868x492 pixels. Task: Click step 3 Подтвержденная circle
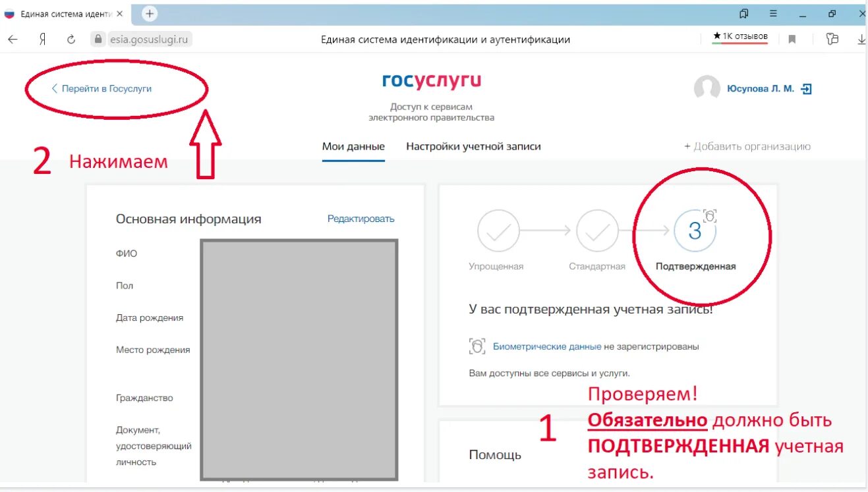coord(695,231)
